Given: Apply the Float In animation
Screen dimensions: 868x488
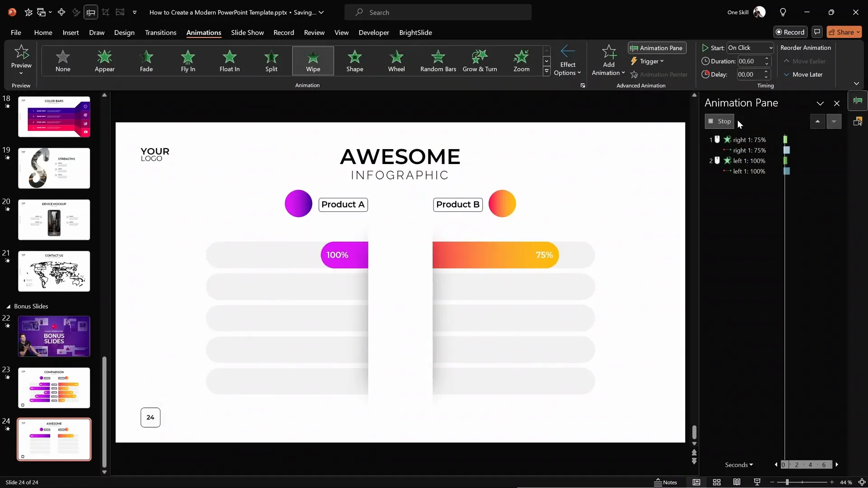Looking at the screenshot, I should tap(230, 61).
